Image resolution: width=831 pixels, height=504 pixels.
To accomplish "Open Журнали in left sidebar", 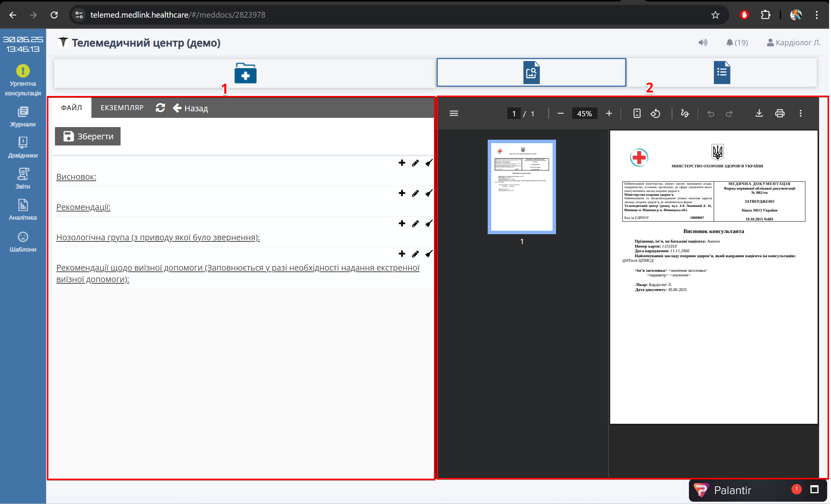I will 23,117.
